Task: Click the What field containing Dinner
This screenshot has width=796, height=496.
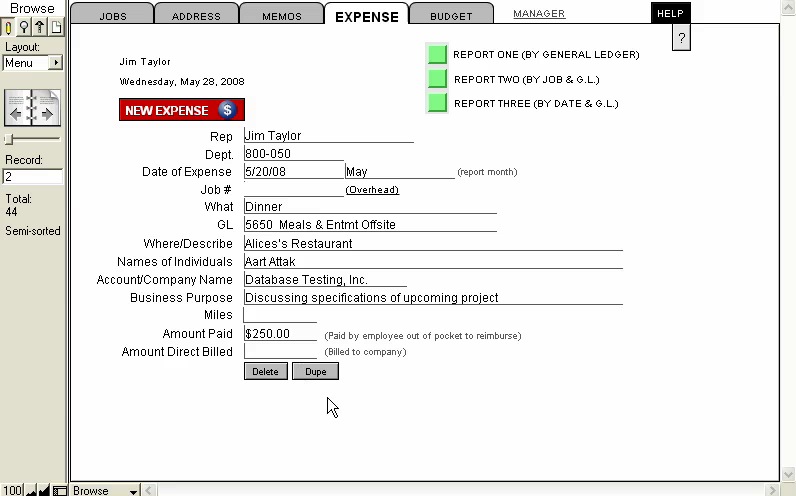Action: coord(370,206)
